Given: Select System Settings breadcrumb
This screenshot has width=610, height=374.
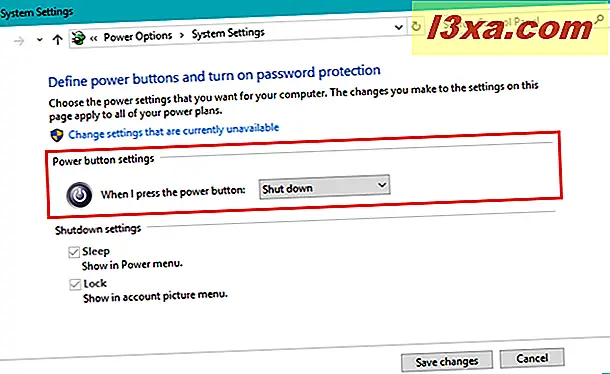Looking at the screenshot, I should [x=228, y=33].
